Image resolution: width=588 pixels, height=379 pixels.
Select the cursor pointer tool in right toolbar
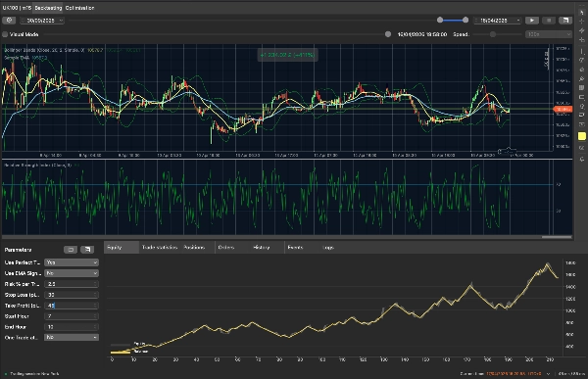pos(581,13)
